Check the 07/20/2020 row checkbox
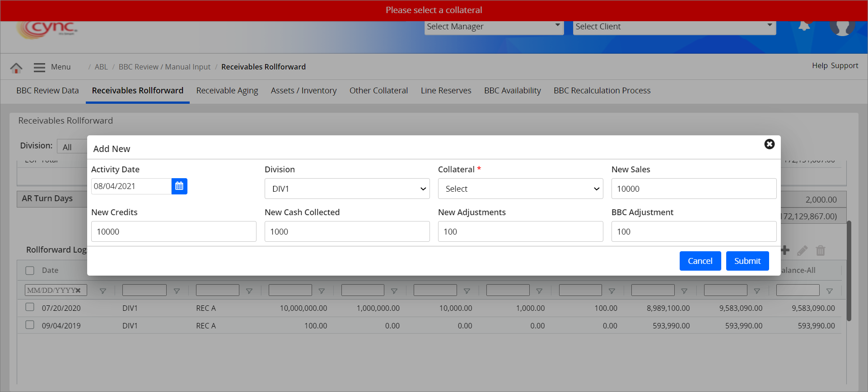Screen dimensions: 868x392 30,307
